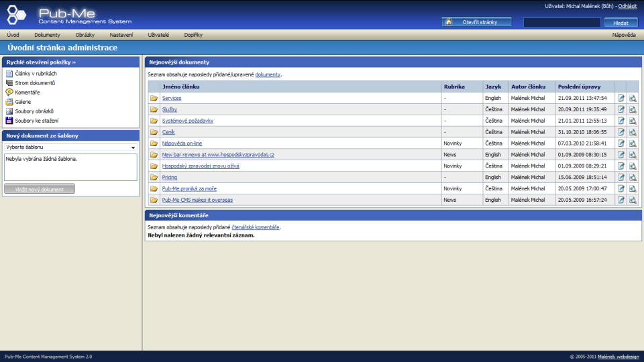The image size is (644, 362).
Task: Open the Vyberte šablonu dropdown
Action: [70, 147]
